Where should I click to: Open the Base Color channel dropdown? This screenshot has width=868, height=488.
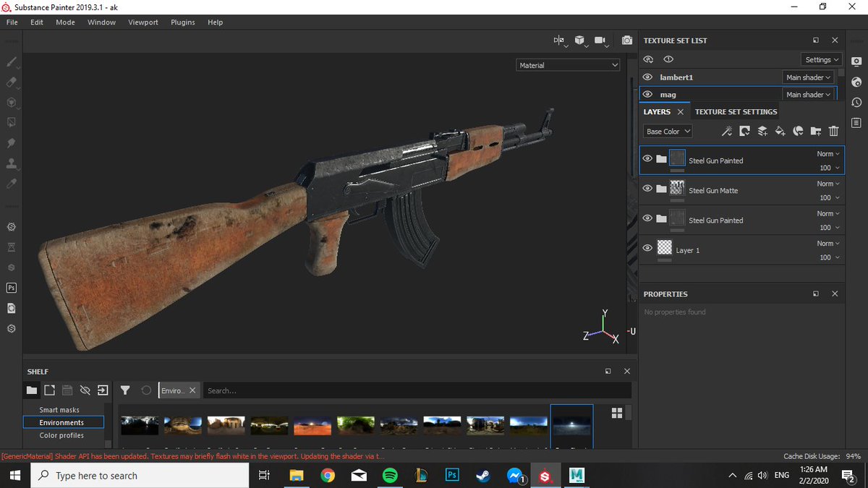[x=668, y=132]
